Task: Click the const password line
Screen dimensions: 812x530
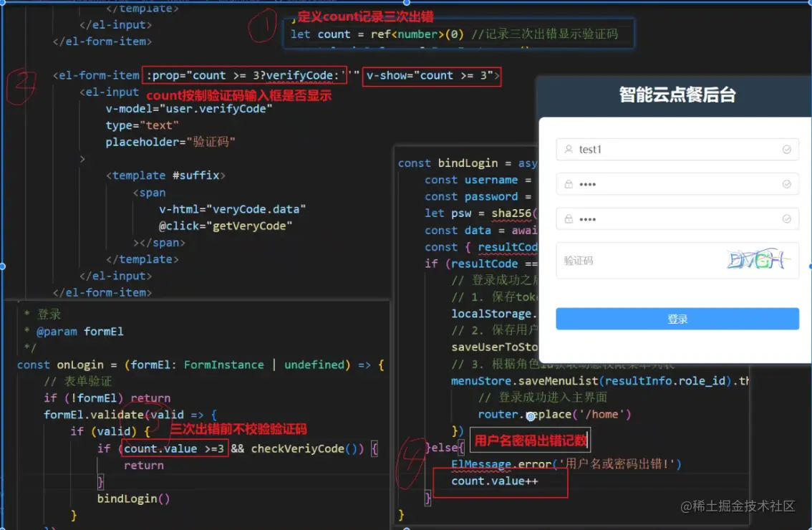Action: pyautogui.click(x=478, y=196)
